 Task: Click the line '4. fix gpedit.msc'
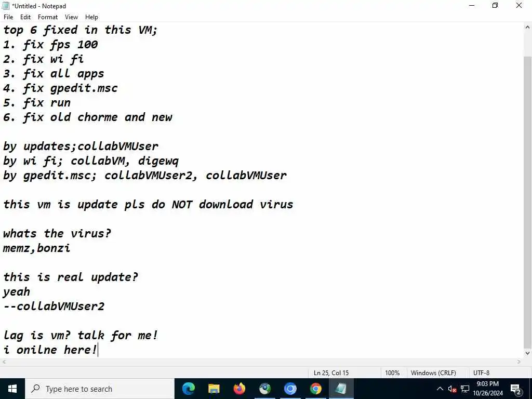(60, 88)
